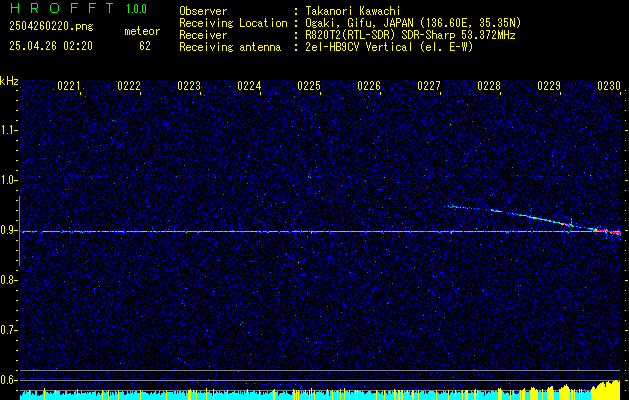The image size is (629, 400).
Task: Click frequency axis label 1.0
Action: pos(9,180)
